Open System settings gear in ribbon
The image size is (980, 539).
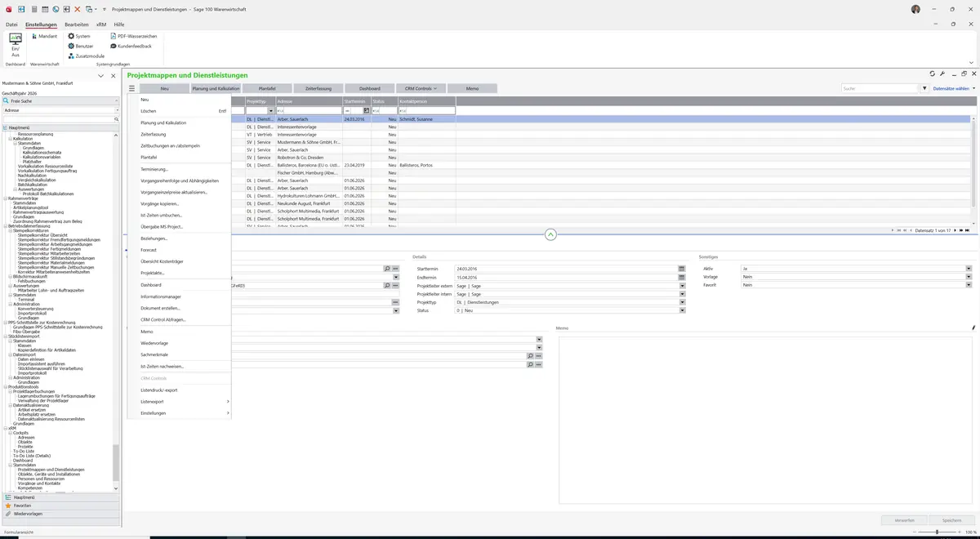pos(79,37)
